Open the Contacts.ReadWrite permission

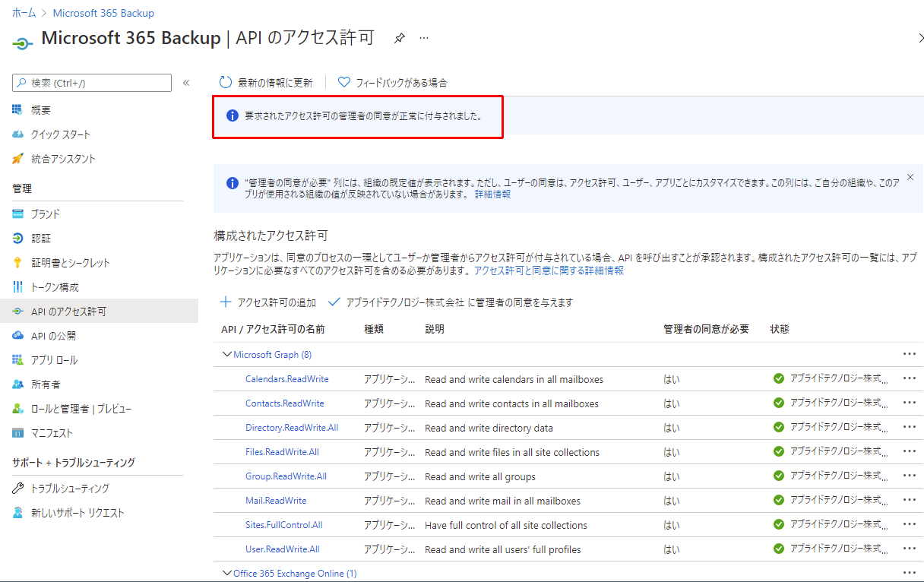click(285, 403)
